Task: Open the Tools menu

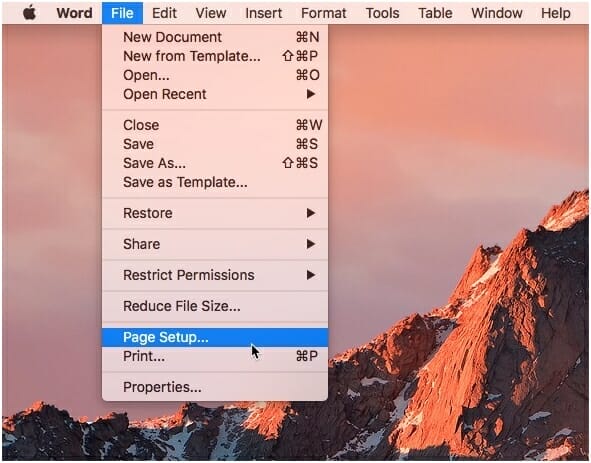Action: [382, 13]
